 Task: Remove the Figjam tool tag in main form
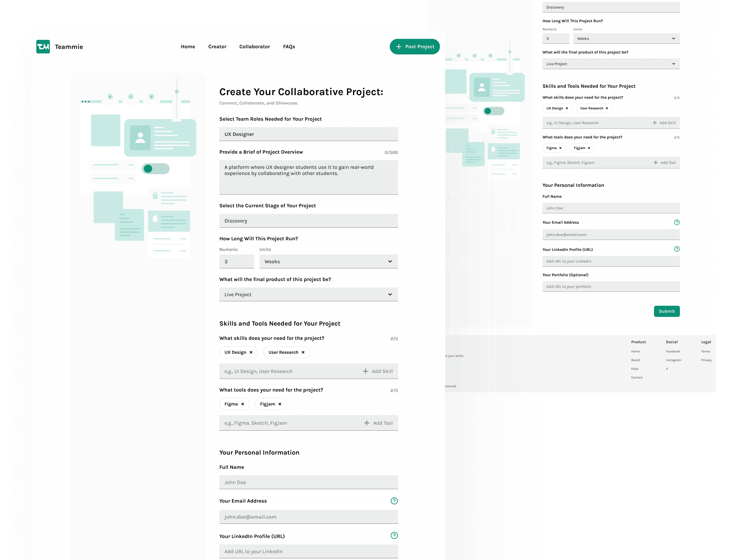[x=280, y=404]
